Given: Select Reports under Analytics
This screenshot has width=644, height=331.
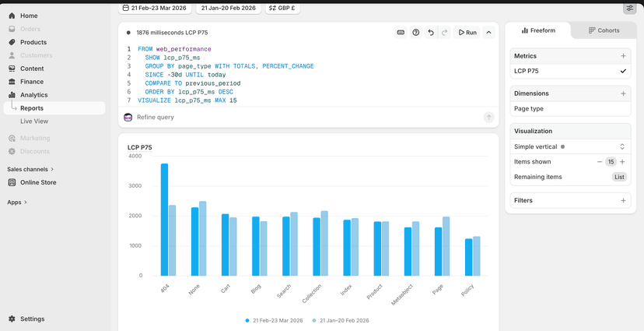Looking at the screenshot, I should click(x=54, y=108).
